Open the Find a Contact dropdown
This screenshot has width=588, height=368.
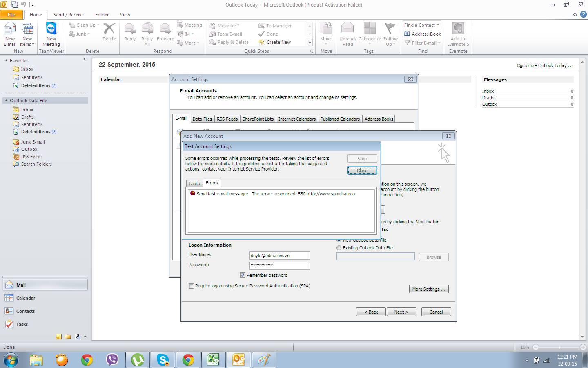pos(438,25)
